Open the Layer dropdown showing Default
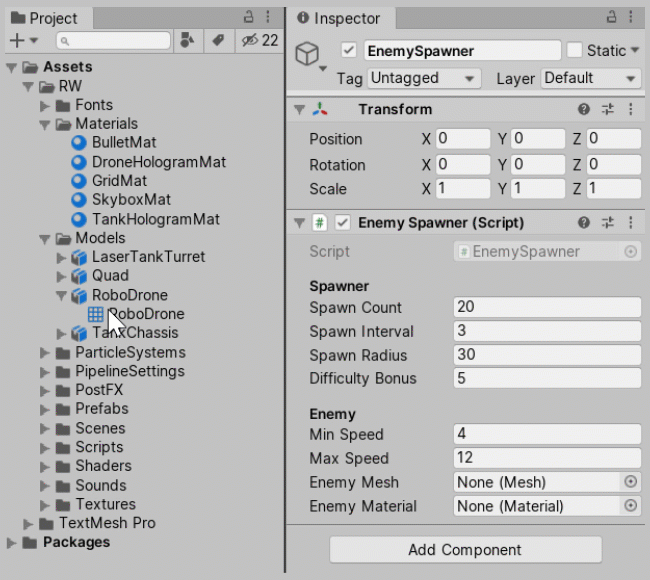 (x=590, y=78)
